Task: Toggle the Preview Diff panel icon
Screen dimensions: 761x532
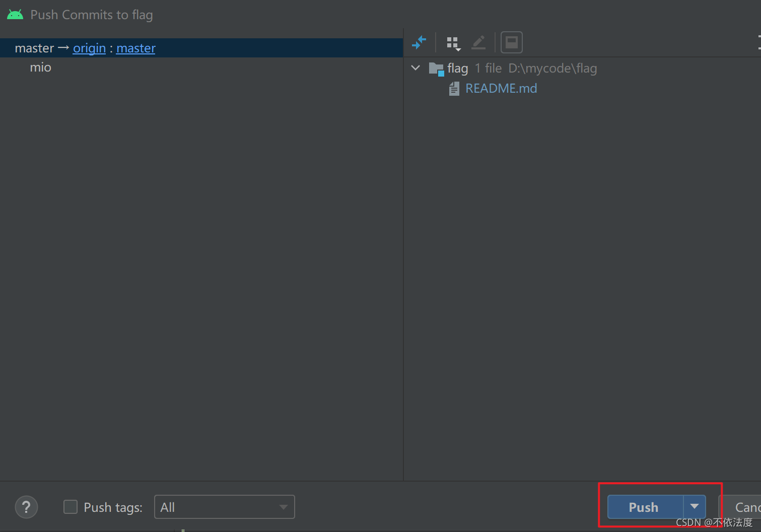Action: pyautogui.click(x=511, y=42)
